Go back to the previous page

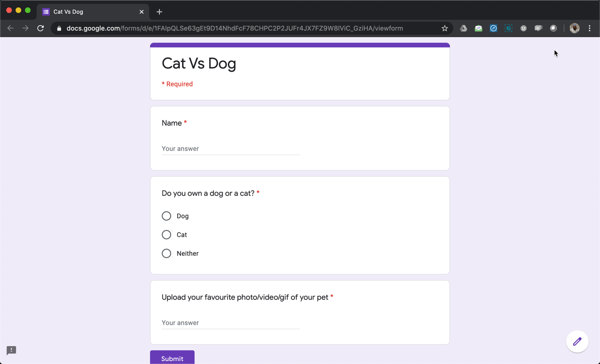pos(10,29)
